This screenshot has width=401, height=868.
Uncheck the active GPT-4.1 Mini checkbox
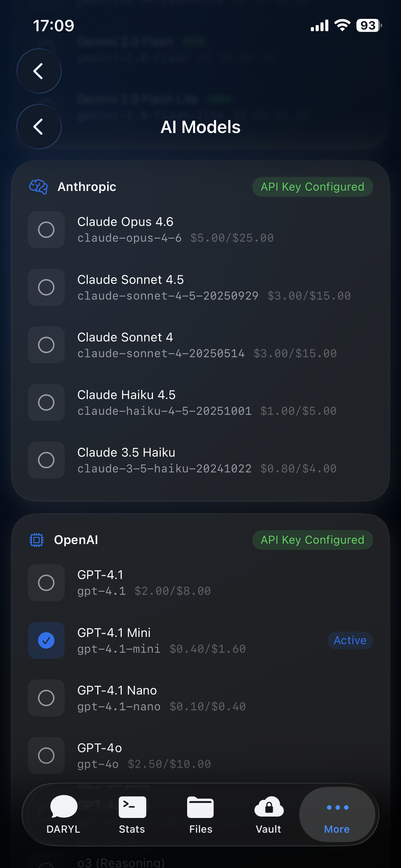(46, 640)
